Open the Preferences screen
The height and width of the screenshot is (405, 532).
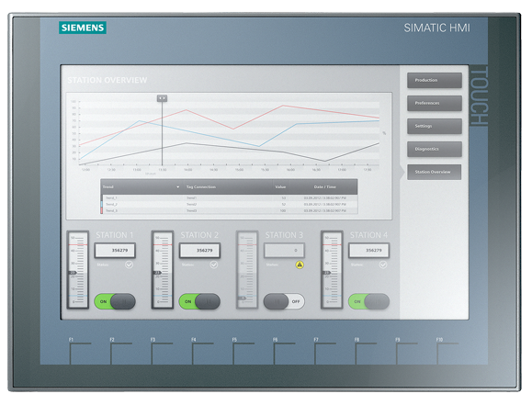pyautogui.click(x=435, y=103)
